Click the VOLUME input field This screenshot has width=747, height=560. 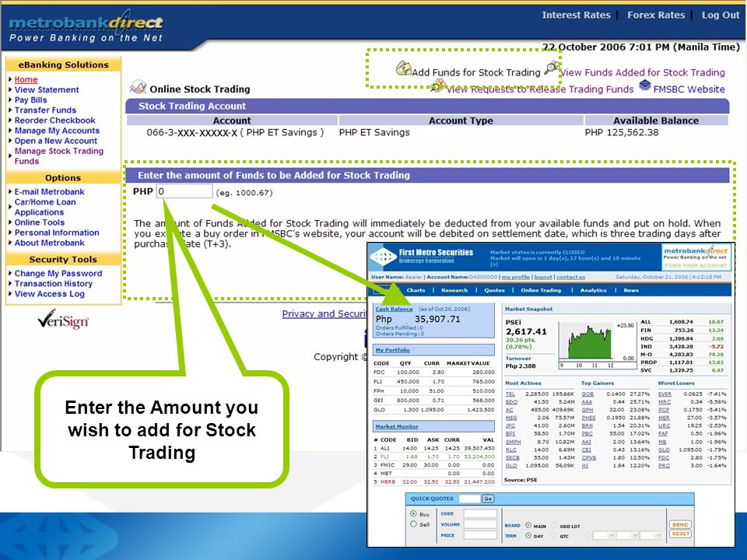coord(480,524)
